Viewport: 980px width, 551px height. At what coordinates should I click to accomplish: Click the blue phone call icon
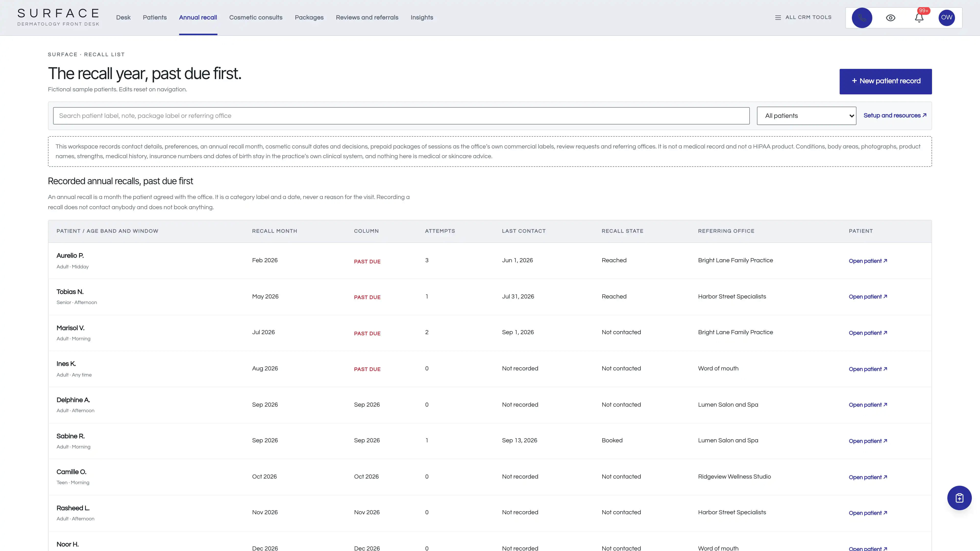coord(862,18)
